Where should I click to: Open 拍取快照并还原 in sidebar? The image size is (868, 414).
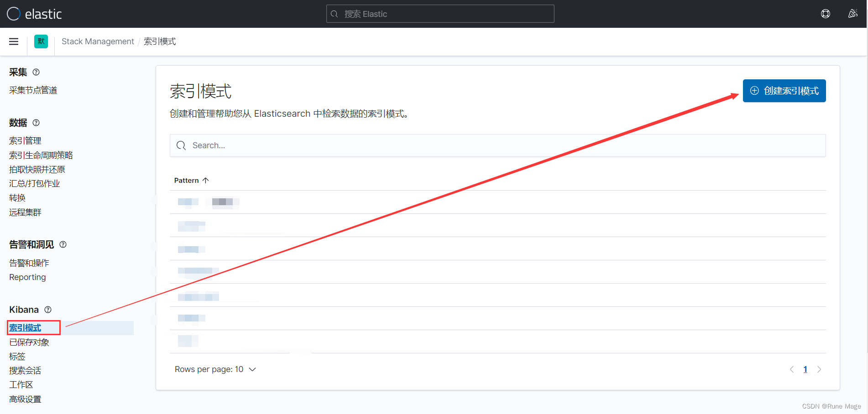[37, 169]
